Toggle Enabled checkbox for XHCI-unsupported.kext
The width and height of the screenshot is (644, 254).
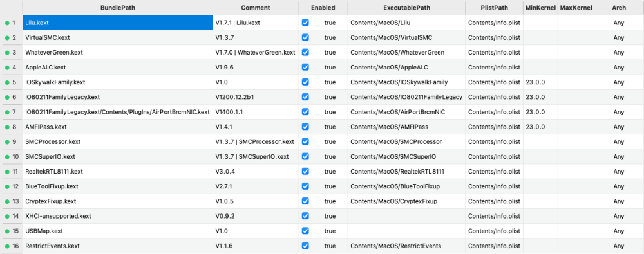tap(305, 216)
